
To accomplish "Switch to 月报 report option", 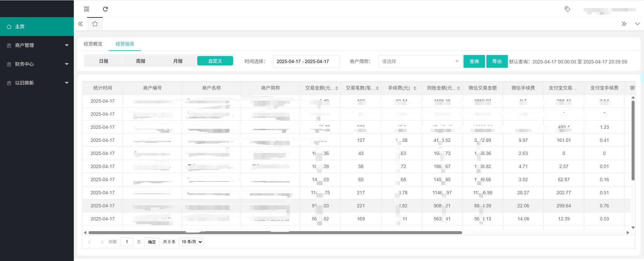I will pos(178,61).
